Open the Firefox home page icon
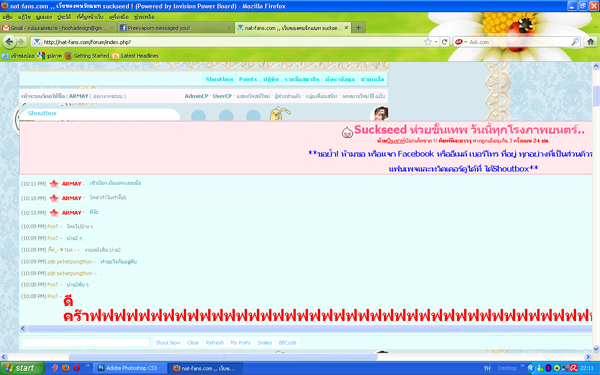The image size is (600, 375). click(x=590, y=42)
